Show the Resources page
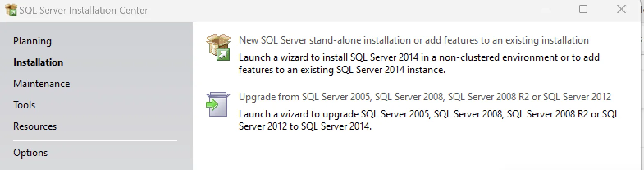Screen dimensions: 644x170 pos(35,126)
